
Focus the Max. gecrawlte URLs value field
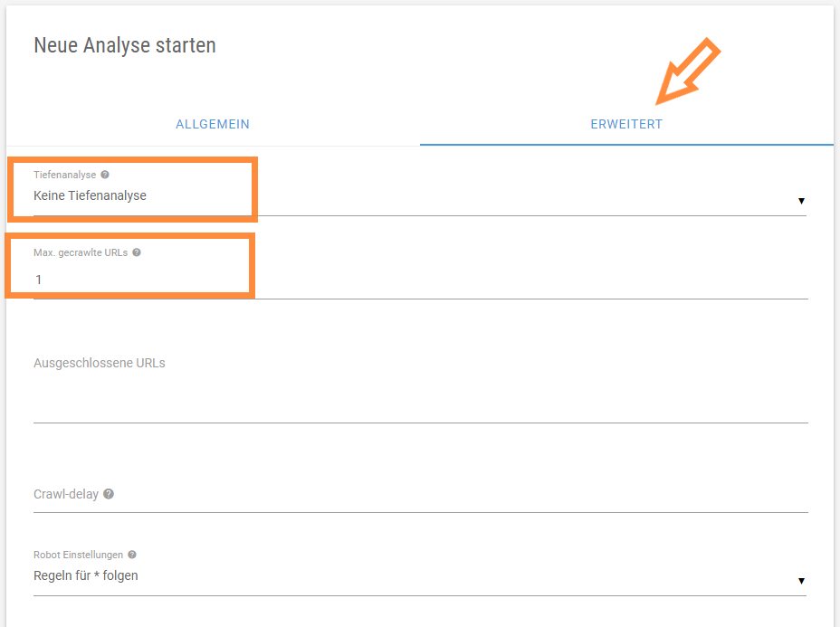coord(421,280)
